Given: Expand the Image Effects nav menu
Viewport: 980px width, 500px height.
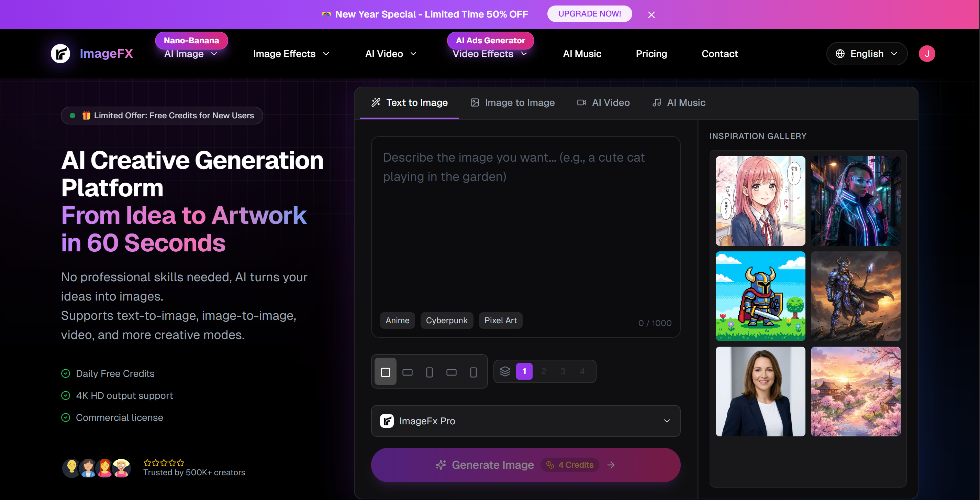Looking at the screenshot, I should 291,54.
